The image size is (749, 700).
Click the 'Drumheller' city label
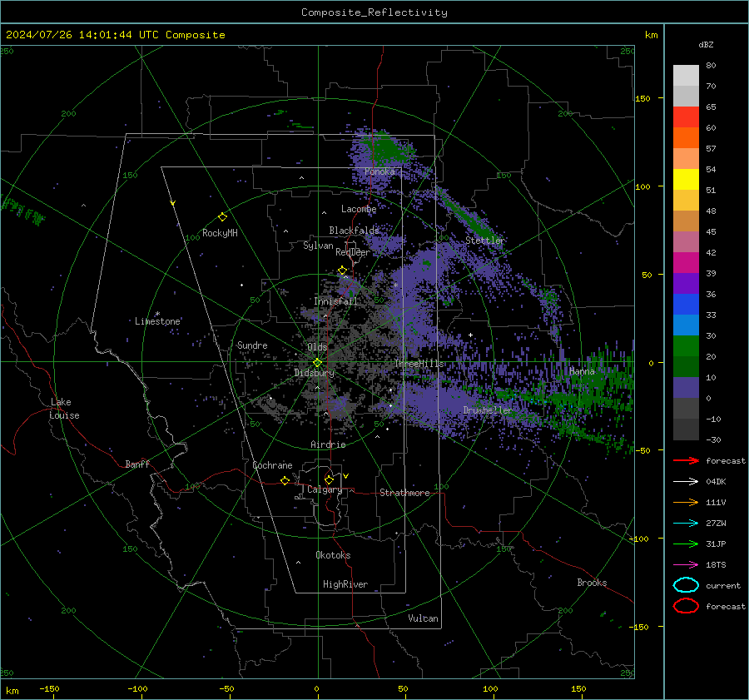(488, 410)
